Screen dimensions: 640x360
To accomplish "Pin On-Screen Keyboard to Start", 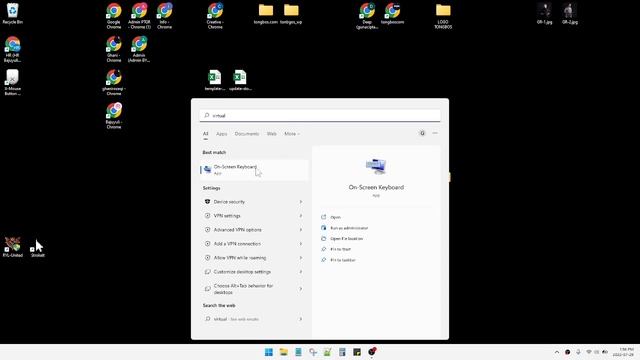I will [x=340, y=249].
